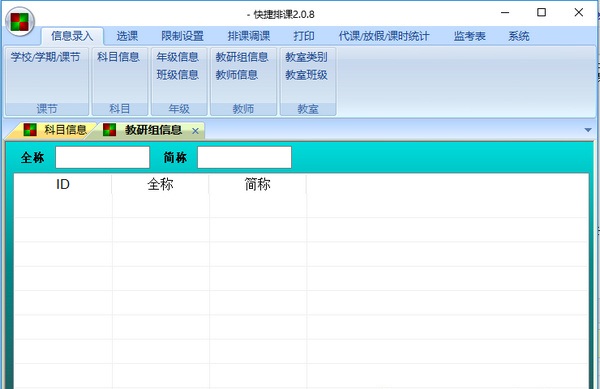Open the 代课/放假/课时统计 ribbon tab
This screenshot has height=389, width=600.
click(384, 36)
